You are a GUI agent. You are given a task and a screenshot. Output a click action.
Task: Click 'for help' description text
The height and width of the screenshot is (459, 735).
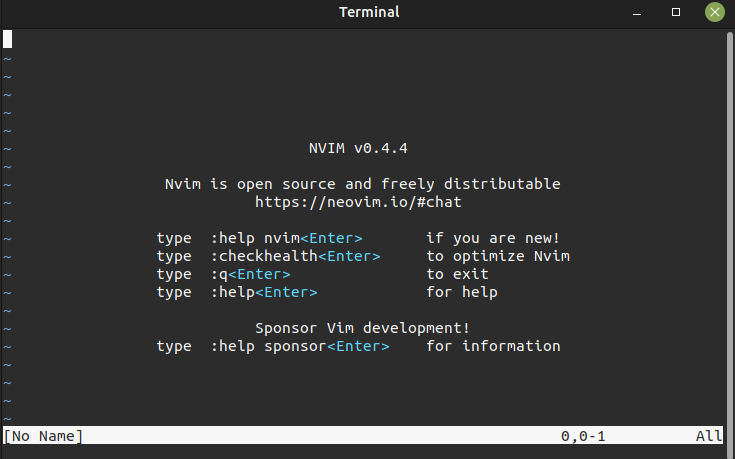(x=462, y=292)
